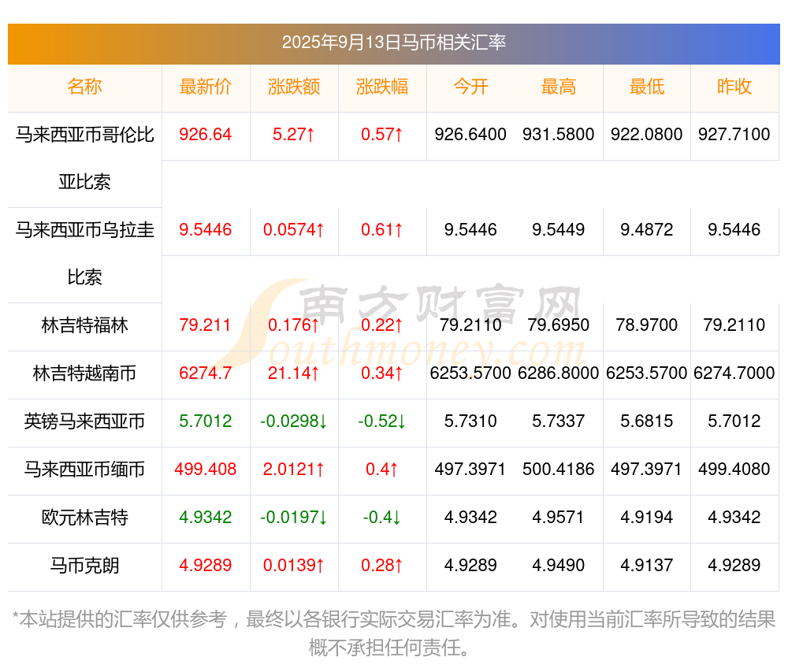Select the change percent -0.52↓
Image resolution: width=788 pixels, height=672 pixels.
pyautogui.click(x=382, y=421)
